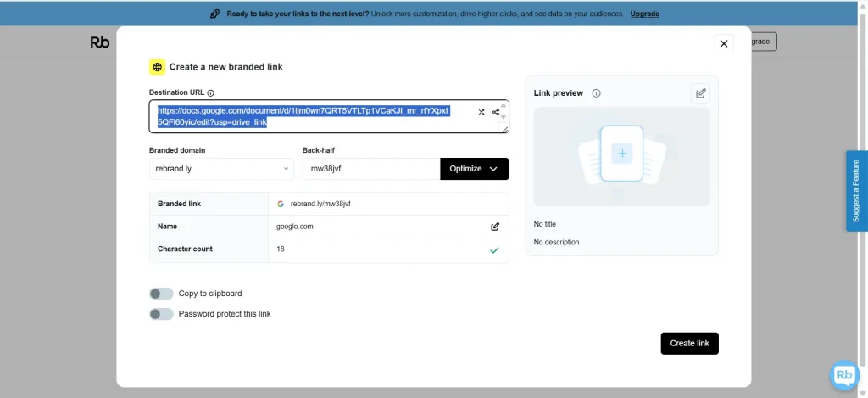Click the info icon beside Destination URL
The image size is (868, 398).
[x=211, y=93]
